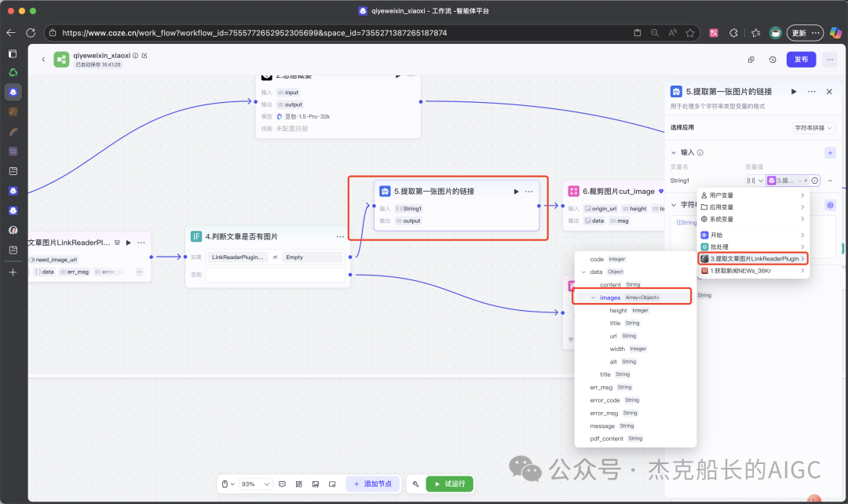Viewport: 848px width, 504px height.
Task: Open the 93% zoom level dropdown
Action: point(255,484)
